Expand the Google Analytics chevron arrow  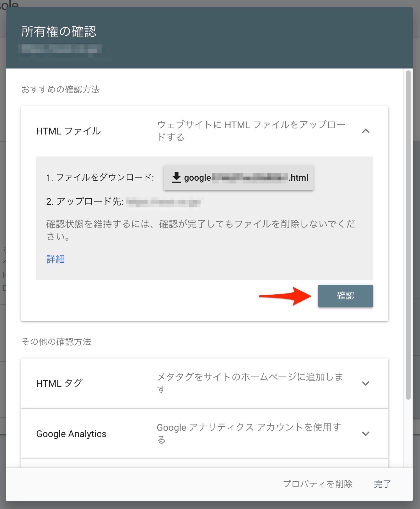(x=365, y=434)
